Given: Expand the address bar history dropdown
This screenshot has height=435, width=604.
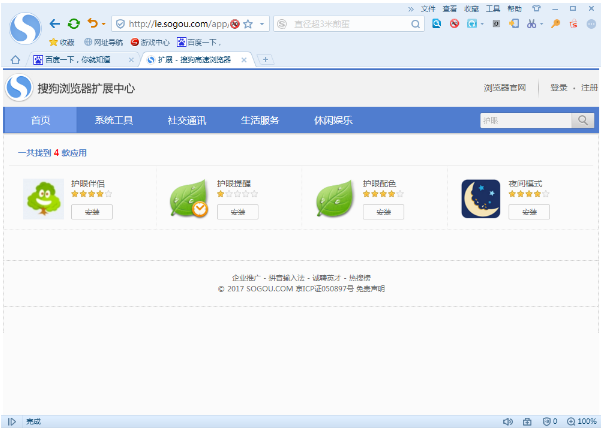Looking at the screenshot, I should 262,24.
